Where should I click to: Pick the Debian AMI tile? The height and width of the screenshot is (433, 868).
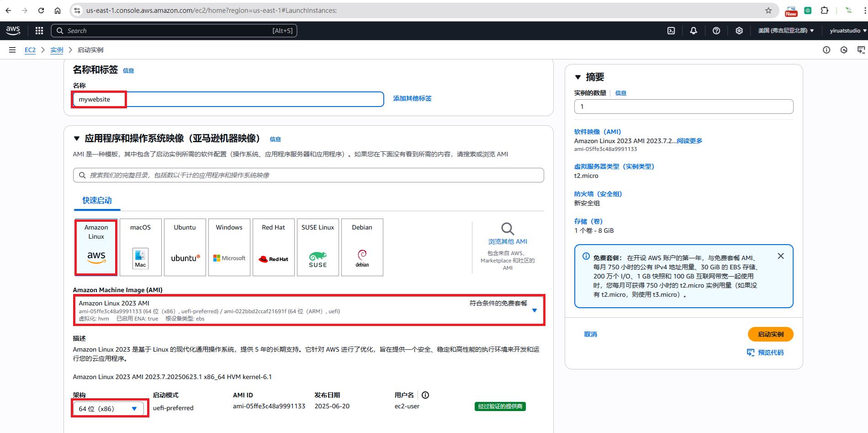[362, 247]
